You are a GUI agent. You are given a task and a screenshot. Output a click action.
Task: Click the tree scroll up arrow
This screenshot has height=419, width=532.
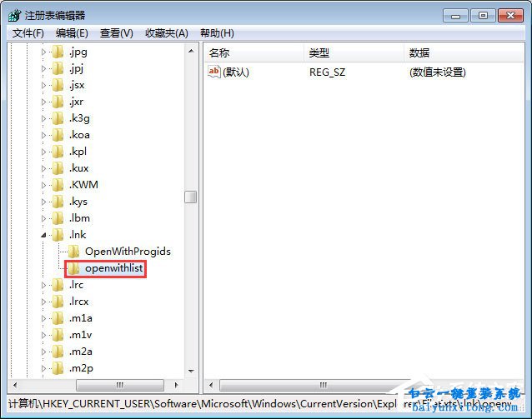191,51
